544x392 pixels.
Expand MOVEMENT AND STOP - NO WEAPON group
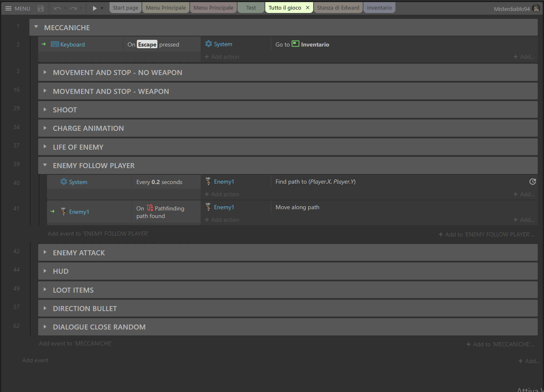coord(45,72)
